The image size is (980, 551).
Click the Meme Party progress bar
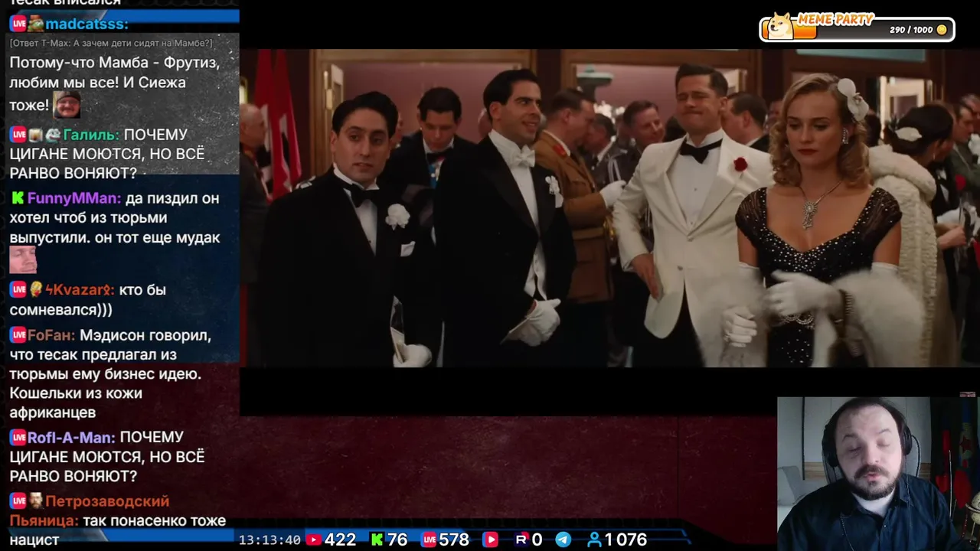(857, 29)
